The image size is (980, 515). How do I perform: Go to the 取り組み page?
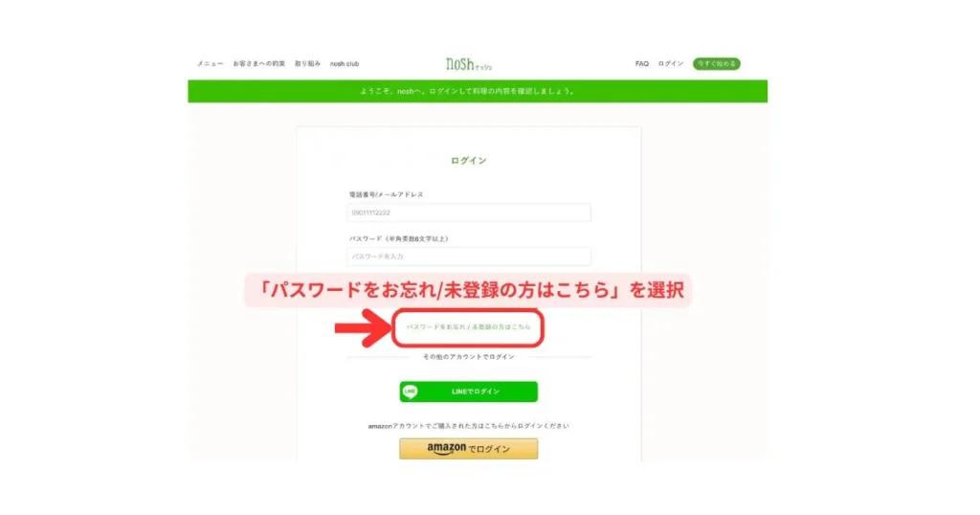click(307, 64)
